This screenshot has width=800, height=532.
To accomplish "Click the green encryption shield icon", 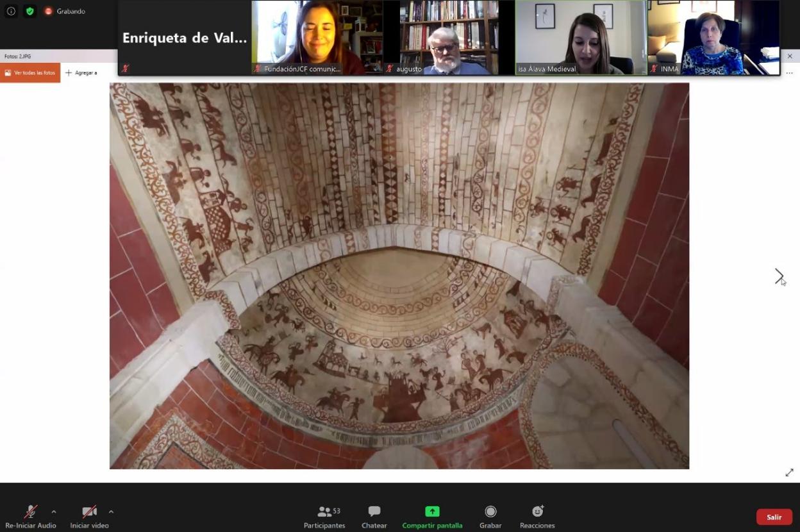I will (x=29, y=11).
